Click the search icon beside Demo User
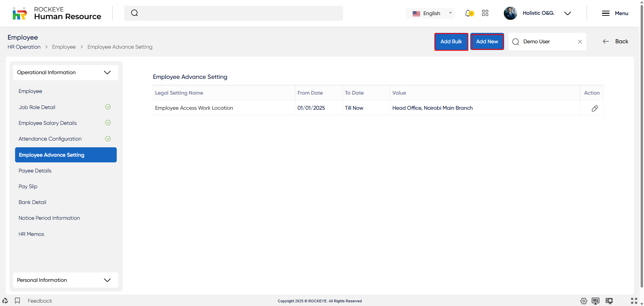Screen dimensions: 644x306 coord(516,42)
